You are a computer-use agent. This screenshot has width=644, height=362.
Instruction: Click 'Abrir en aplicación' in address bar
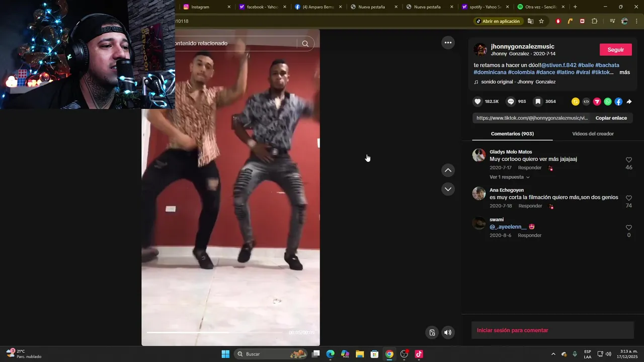click(x=498, y=21)
